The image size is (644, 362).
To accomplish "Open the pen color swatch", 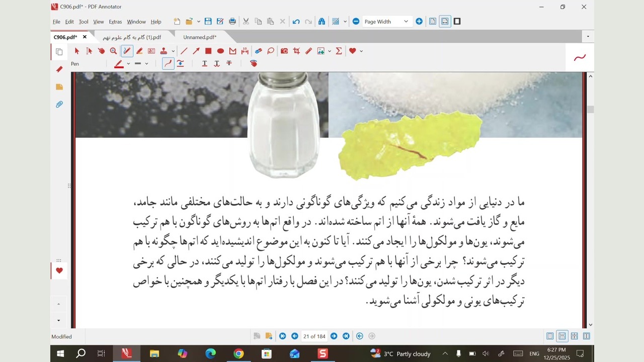I will click(119, 64).
